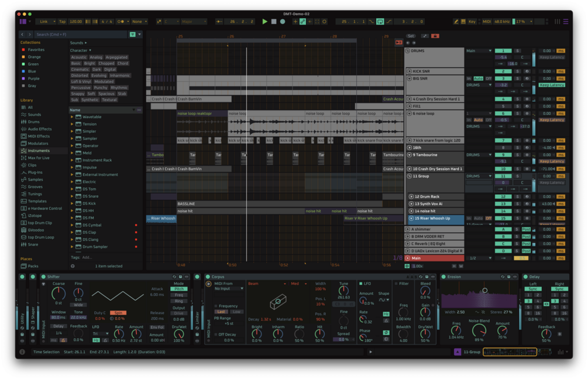Adjust the Erosion Noise Blend knob
Viewport: 588px width, 379px height.
tap(479, 330)
